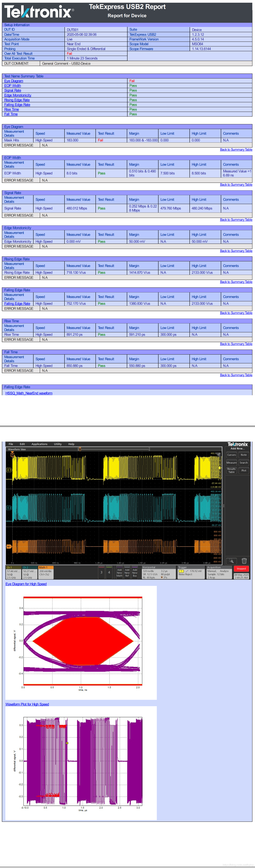
Task: Select 'General Comment - USB2-Device' text
Action: (66, 63)
